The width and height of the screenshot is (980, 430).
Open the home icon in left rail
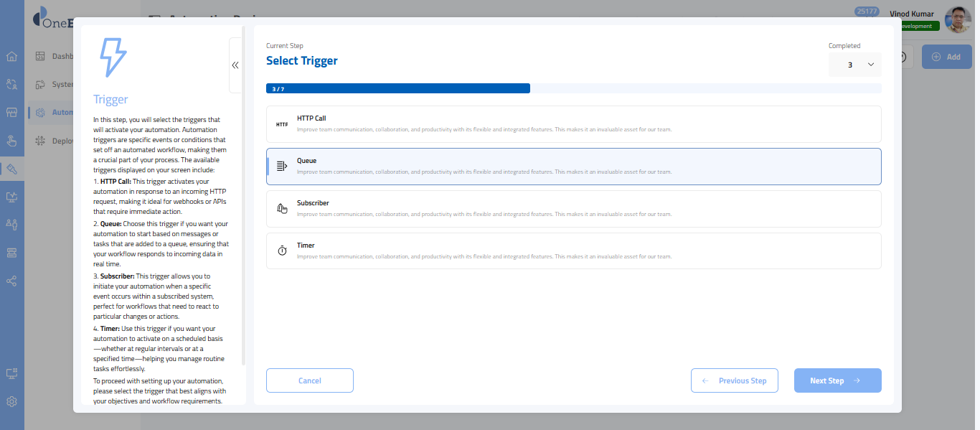[x=11, y=57]
